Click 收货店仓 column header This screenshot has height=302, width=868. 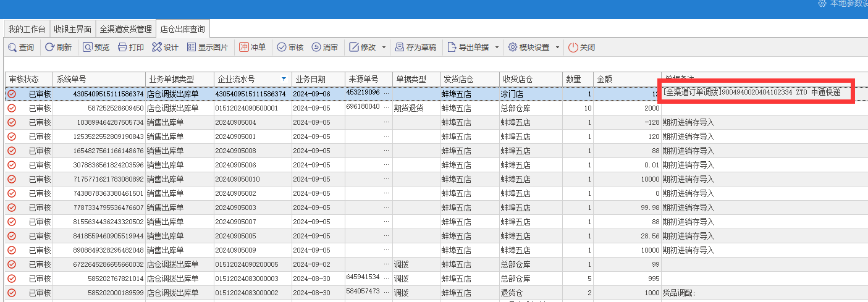pos(531,80)
